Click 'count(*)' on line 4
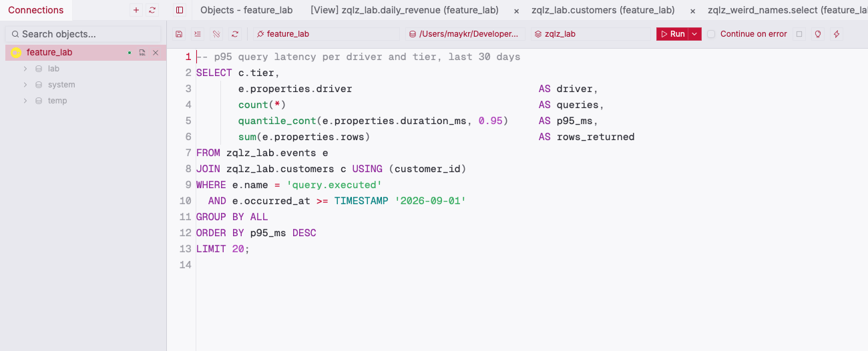 262,105
